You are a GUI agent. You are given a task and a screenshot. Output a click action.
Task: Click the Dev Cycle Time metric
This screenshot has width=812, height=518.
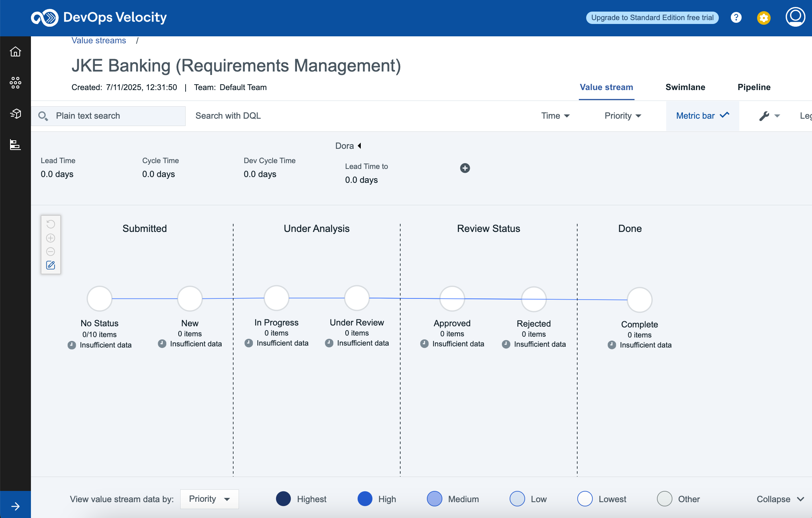click(x=270, y=168)
